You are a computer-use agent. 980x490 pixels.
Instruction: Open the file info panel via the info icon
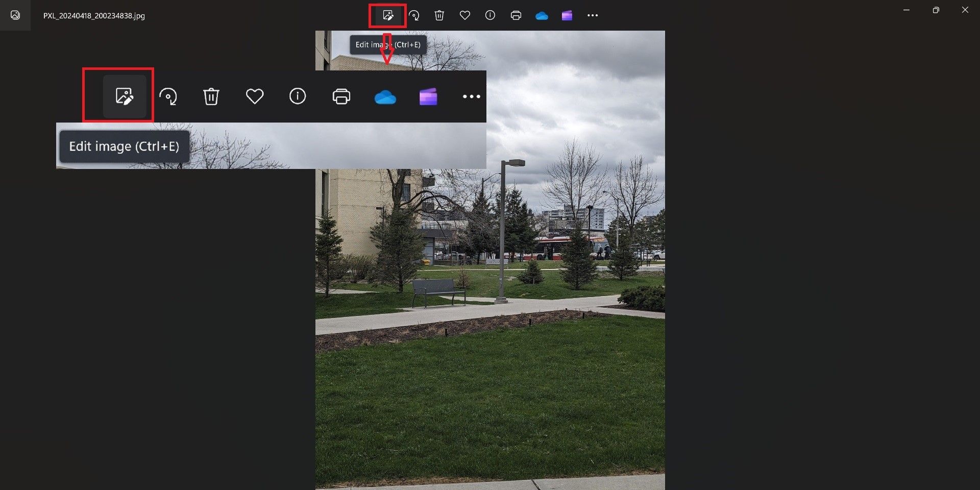click(490, 15)
